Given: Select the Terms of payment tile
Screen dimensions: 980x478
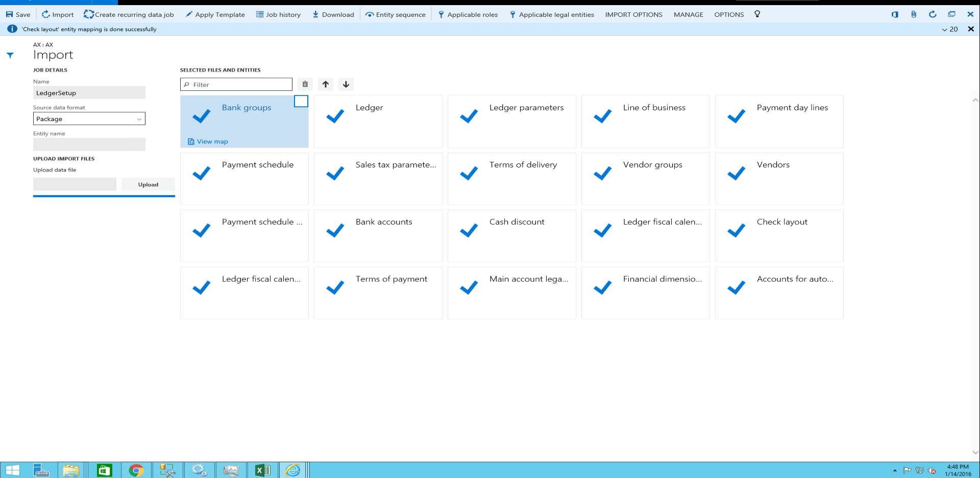Looking at the screenshot, I should (378, 293).
